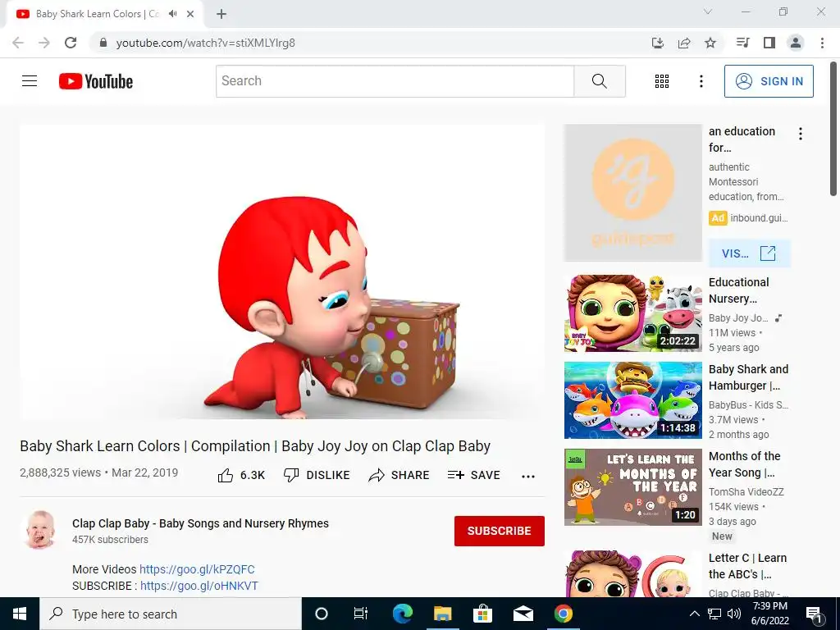Open the volume tray icon
840x630 pixels.
(x=734, y=614)
